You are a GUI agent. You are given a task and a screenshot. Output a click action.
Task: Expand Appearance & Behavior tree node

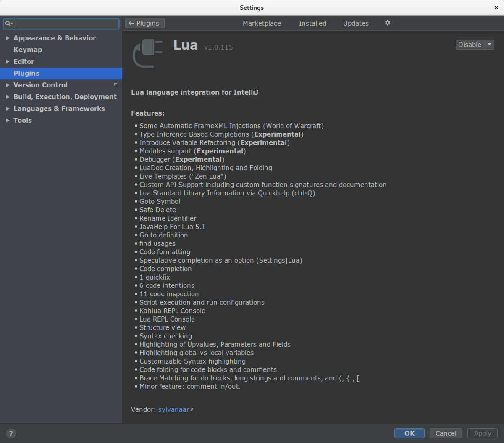[x=8, y=38]
